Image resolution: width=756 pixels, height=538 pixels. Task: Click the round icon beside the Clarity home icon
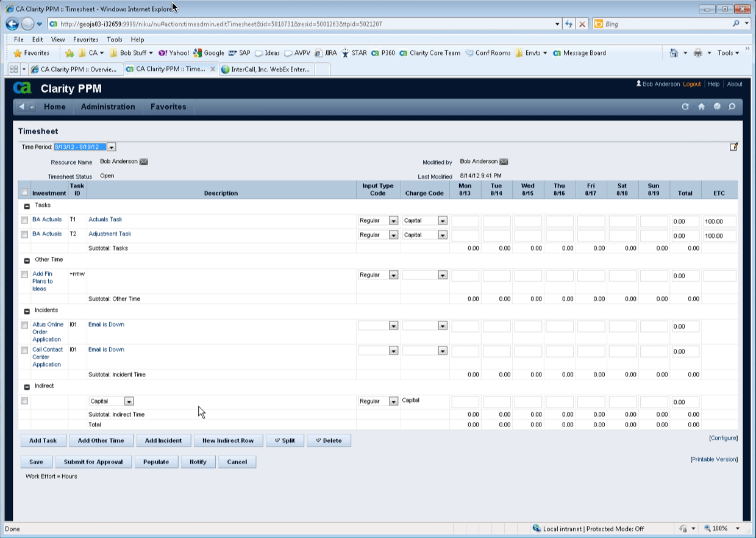pos(717,107)
